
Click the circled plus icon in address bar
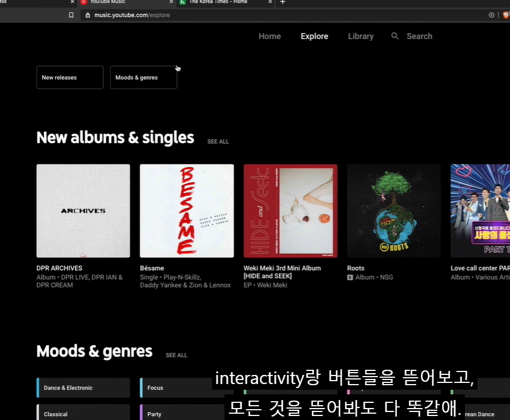[492, 15]
